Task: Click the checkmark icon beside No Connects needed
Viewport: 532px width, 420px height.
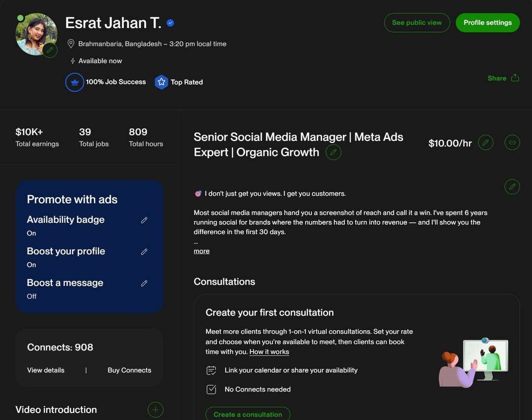Action: tap(211, 389)
